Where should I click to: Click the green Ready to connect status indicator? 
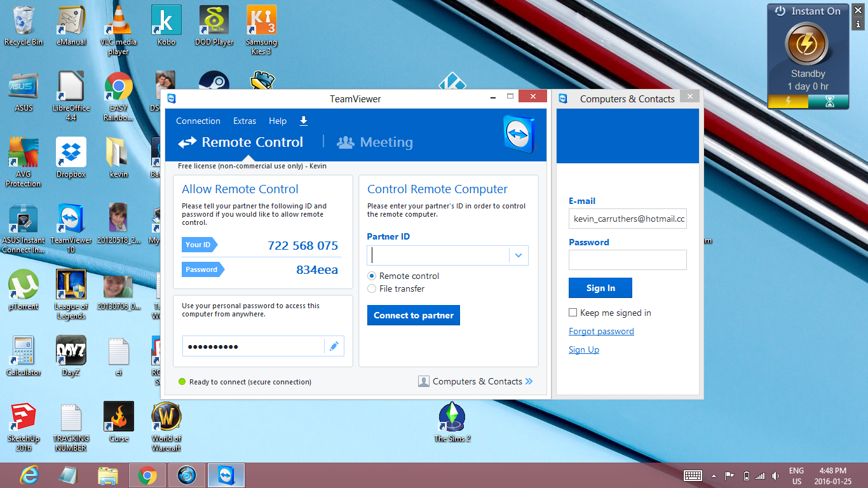click(x=182, y=382)
